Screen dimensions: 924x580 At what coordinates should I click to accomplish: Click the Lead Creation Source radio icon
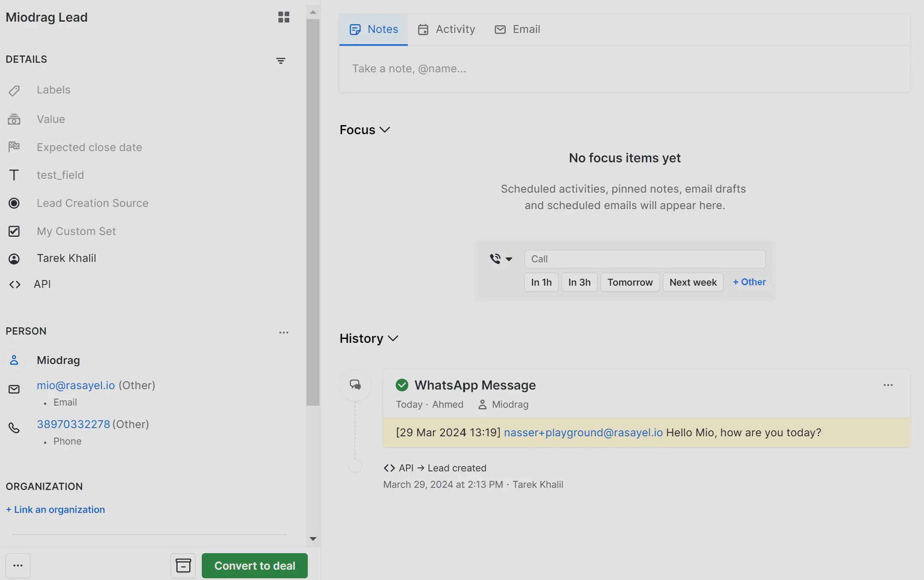(x=14, y=203)
